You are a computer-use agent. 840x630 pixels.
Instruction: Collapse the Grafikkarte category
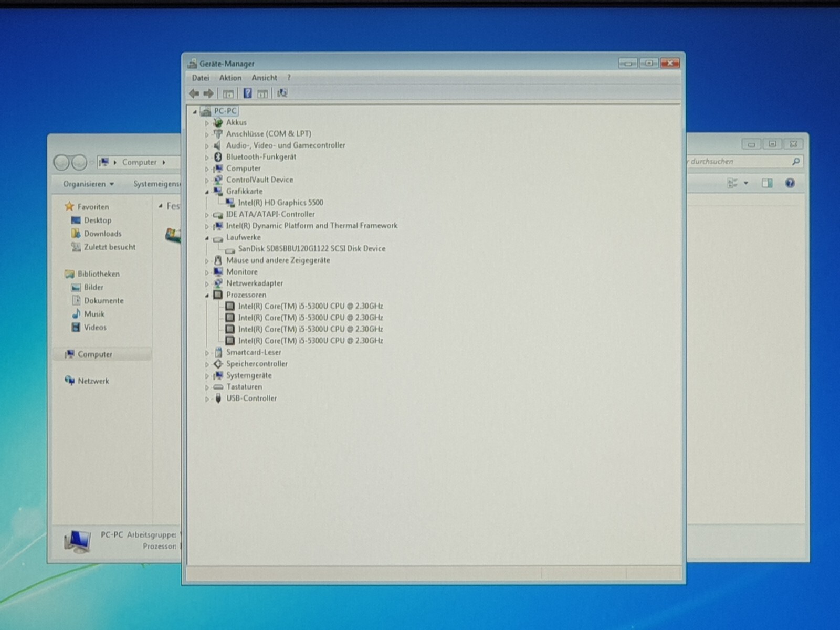(x=207, y=192)
